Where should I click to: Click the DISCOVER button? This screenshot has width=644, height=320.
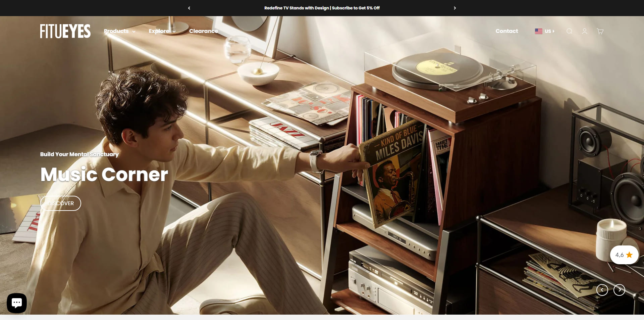[x=61, y=203]
